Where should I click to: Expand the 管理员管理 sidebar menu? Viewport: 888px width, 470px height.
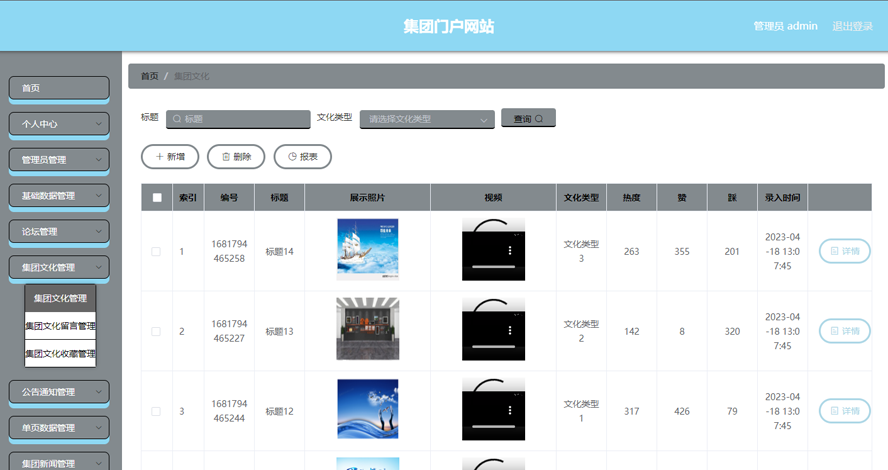59,160
